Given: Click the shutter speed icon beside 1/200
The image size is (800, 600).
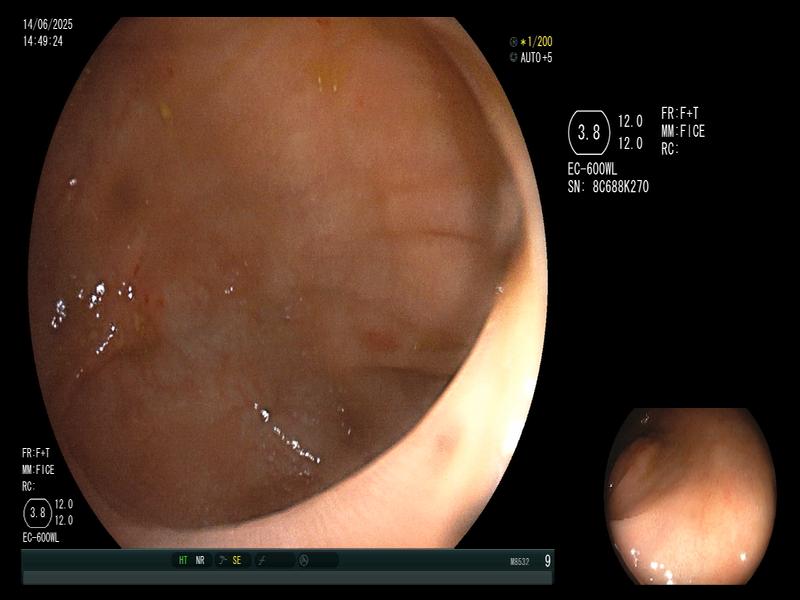Looking at the screenshot, I should coord(513,42).
